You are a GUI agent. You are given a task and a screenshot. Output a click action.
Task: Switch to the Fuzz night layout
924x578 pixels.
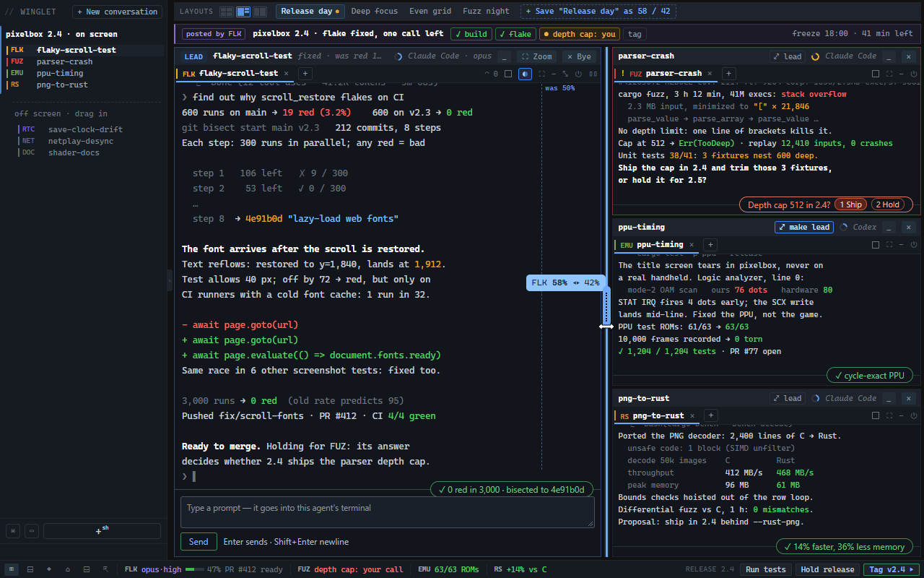[x=486, y=12]
